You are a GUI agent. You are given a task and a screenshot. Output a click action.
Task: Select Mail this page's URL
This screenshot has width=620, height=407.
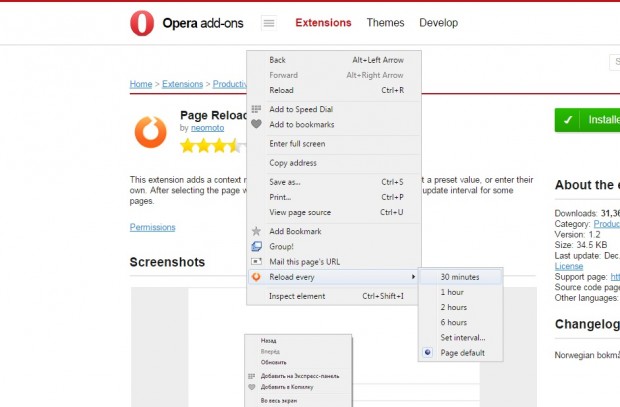[x=334, y=262]
